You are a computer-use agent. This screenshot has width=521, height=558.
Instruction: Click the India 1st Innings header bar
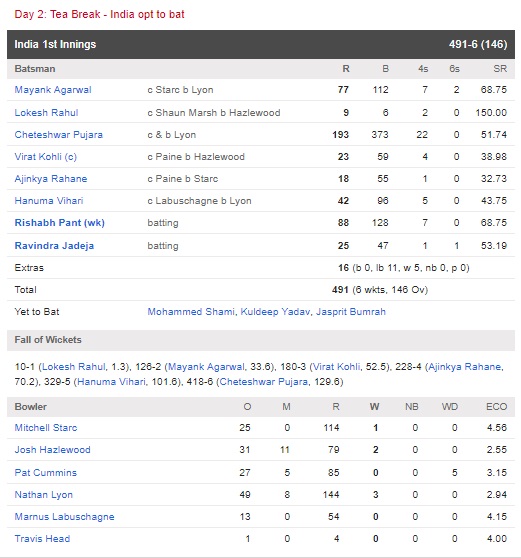click(261, 44)
